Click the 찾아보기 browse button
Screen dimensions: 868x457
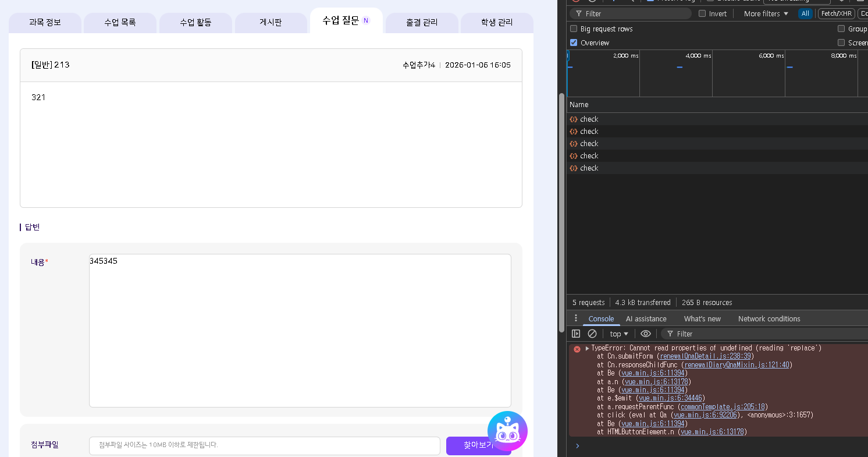[478, 445]
